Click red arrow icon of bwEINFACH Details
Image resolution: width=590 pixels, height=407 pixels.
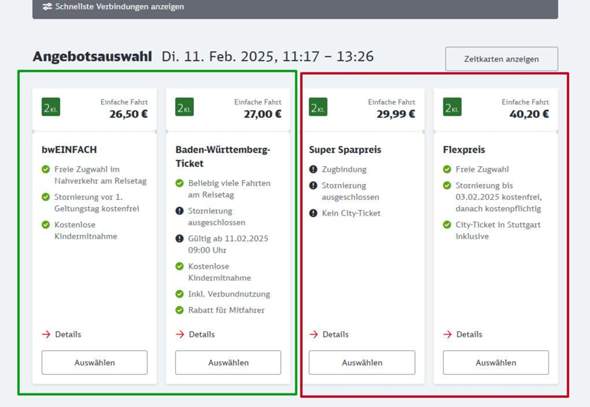pos(46,334)
